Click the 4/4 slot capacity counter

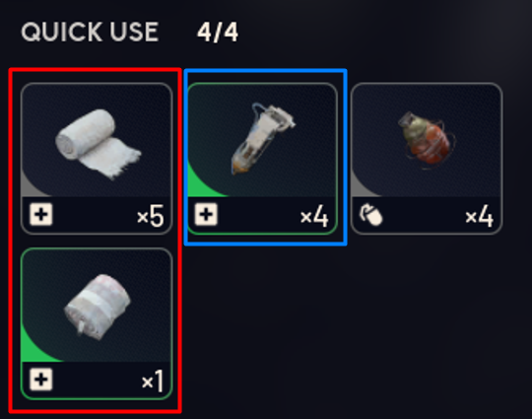click(x=218, y=33)
